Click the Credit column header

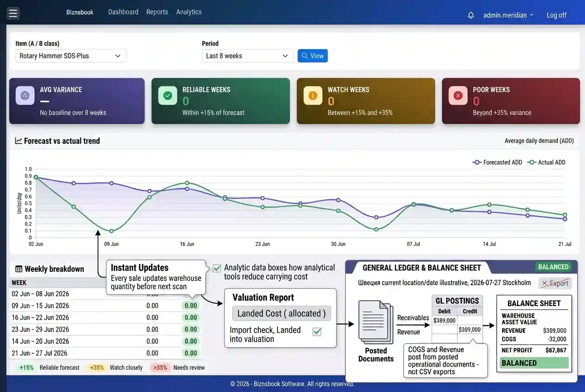pyautogui.click(x=470, y=312)
